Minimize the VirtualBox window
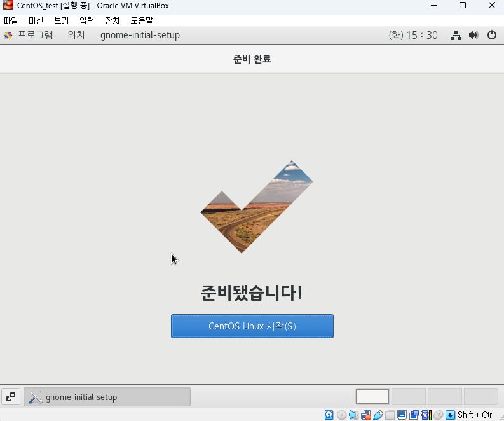 [434, 6]
